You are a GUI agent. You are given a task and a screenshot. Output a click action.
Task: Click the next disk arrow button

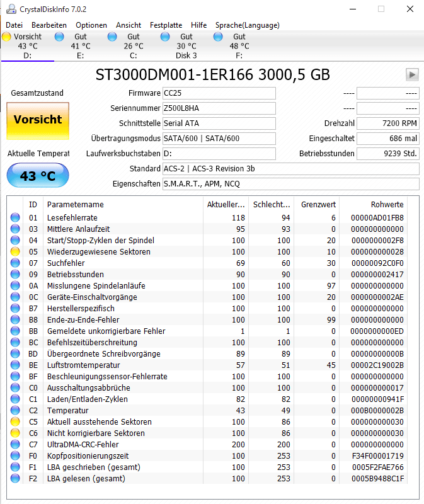[x=412, y=74]
